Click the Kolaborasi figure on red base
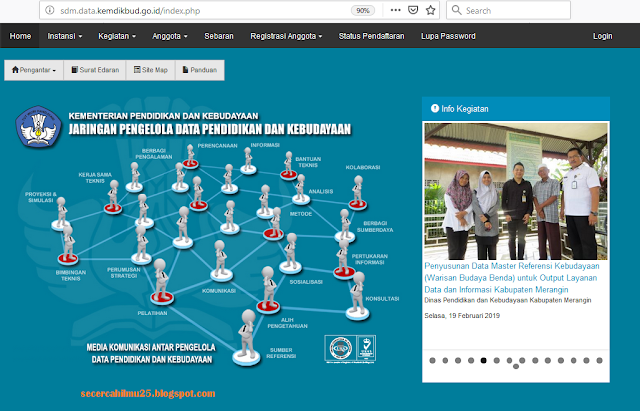This screenshot has width=640, height=411. [x=358, y=193]
